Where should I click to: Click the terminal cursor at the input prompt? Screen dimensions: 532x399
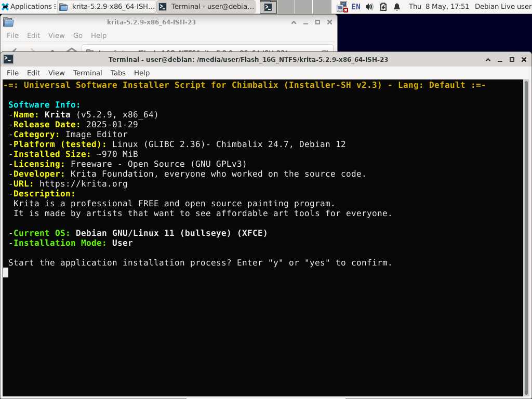click(6, 272)
